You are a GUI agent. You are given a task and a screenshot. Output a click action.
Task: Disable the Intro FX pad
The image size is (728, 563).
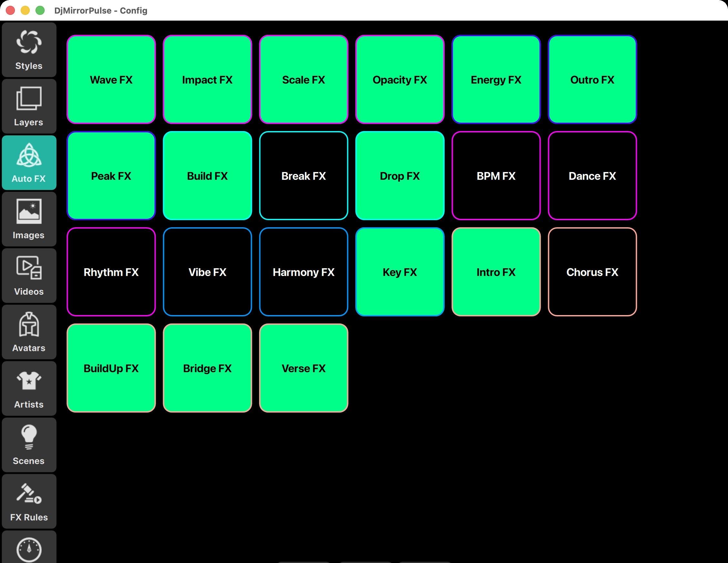(496, 272)
